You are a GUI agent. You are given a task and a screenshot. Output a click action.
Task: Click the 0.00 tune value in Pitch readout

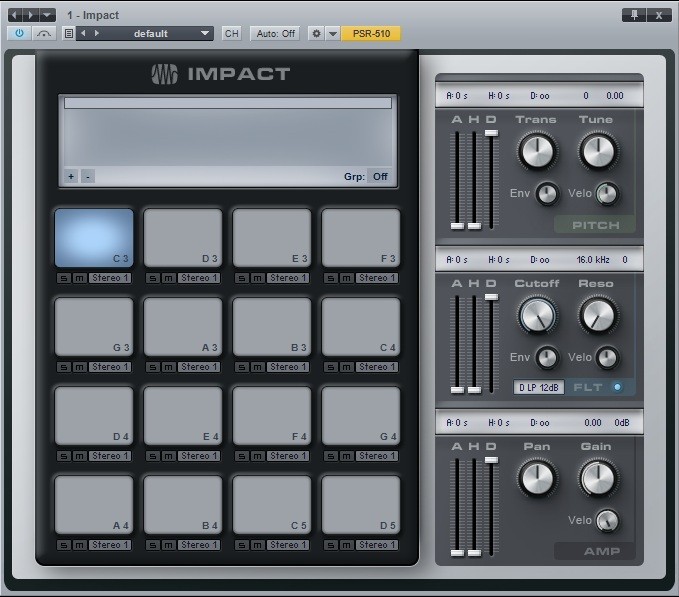coord(615,96)
